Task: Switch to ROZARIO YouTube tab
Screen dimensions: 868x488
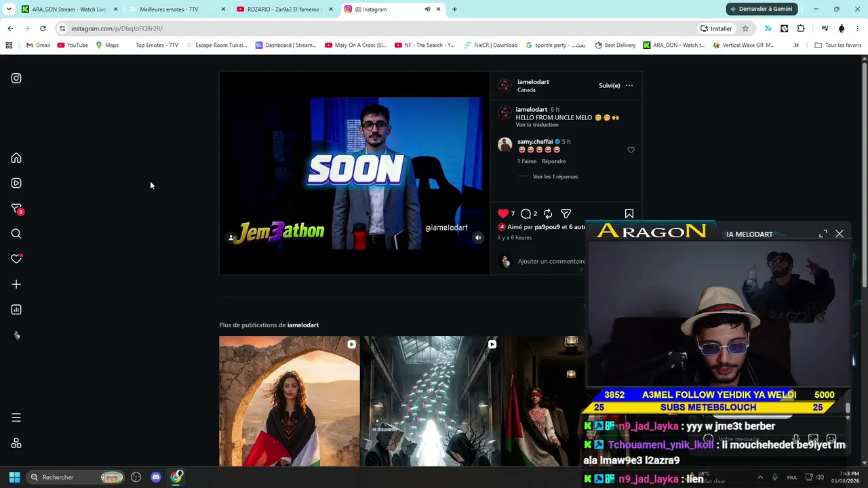Action: tap(284, 9)
